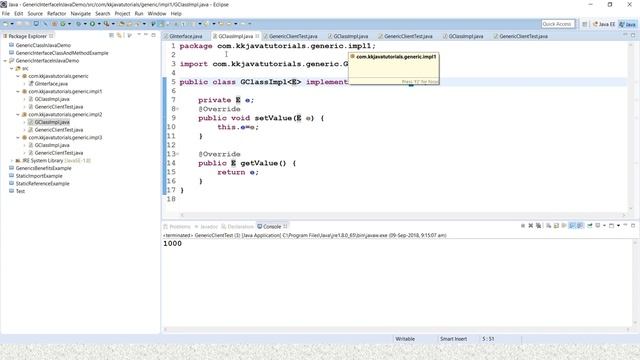
Task: Click 'Smart Insert' in status bar
Action: point(453,339)
